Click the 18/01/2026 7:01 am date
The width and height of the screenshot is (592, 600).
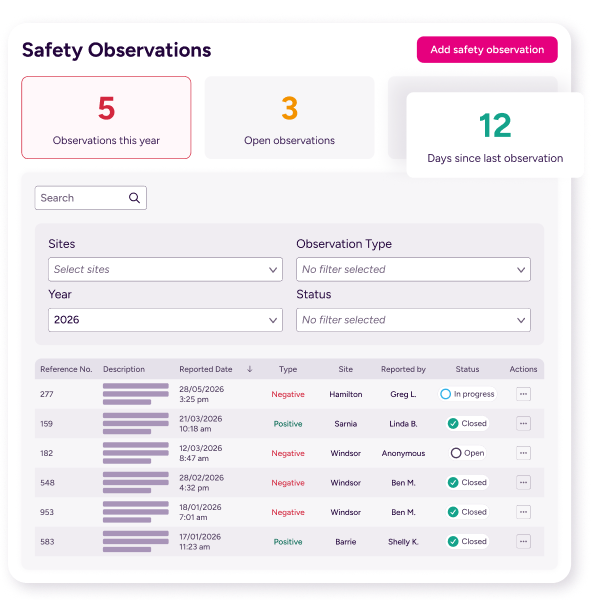point(200,512)
